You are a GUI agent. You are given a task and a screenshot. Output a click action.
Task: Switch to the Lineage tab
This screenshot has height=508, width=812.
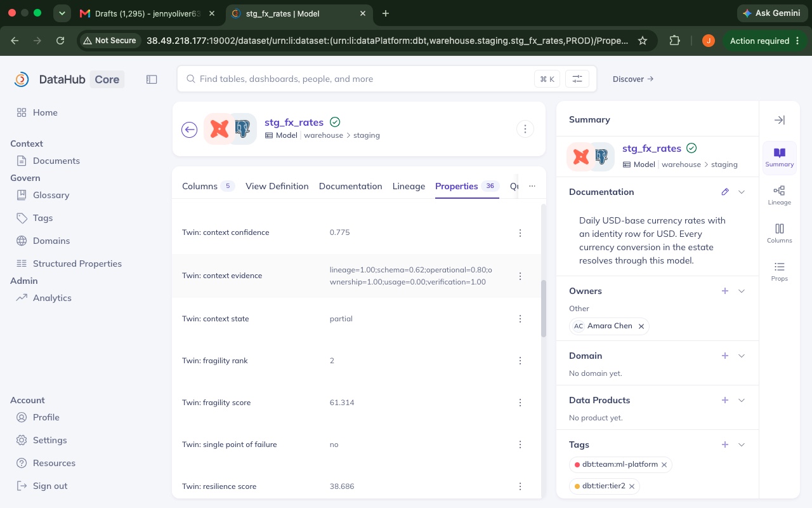[x=409, y=186]
